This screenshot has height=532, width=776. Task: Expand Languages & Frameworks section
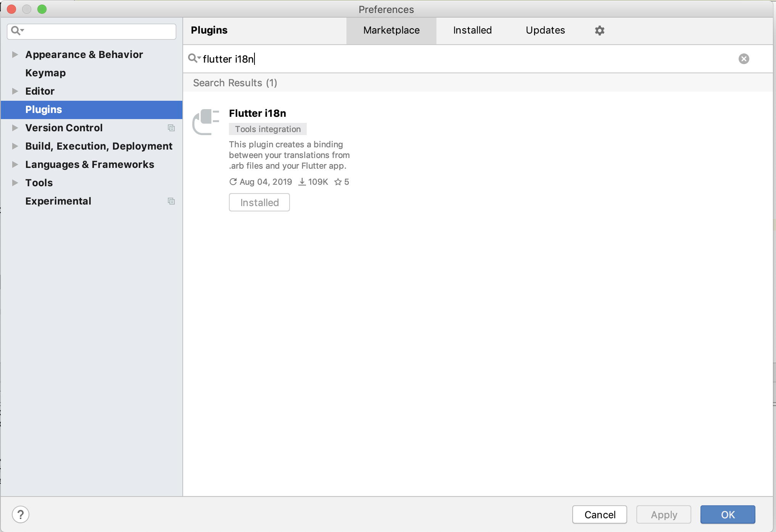15,164
